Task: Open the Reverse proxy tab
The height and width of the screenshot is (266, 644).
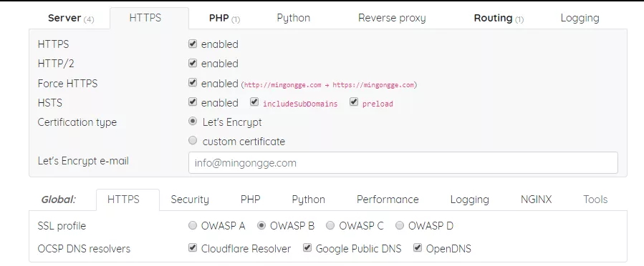Action: (x=392, y=18)
